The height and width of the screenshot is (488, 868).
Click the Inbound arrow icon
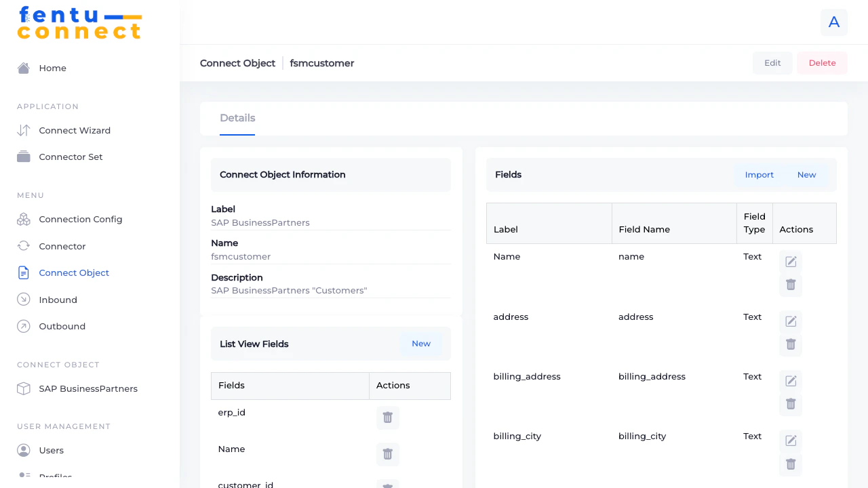24,300
